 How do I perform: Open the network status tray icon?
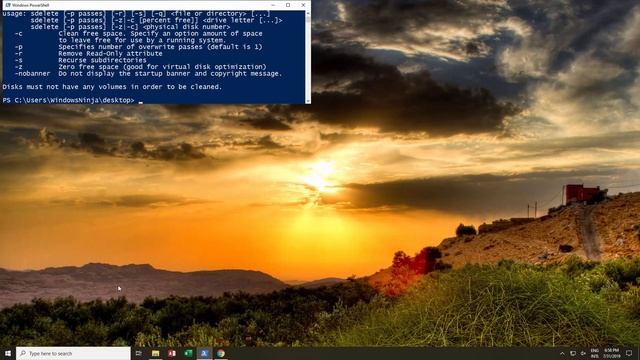(x=573, y=353)
